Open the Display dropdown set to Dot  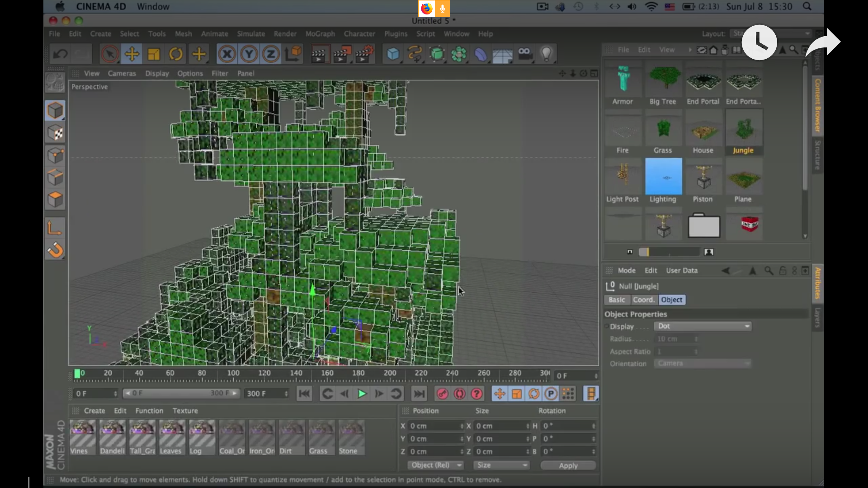click(703, 326)
